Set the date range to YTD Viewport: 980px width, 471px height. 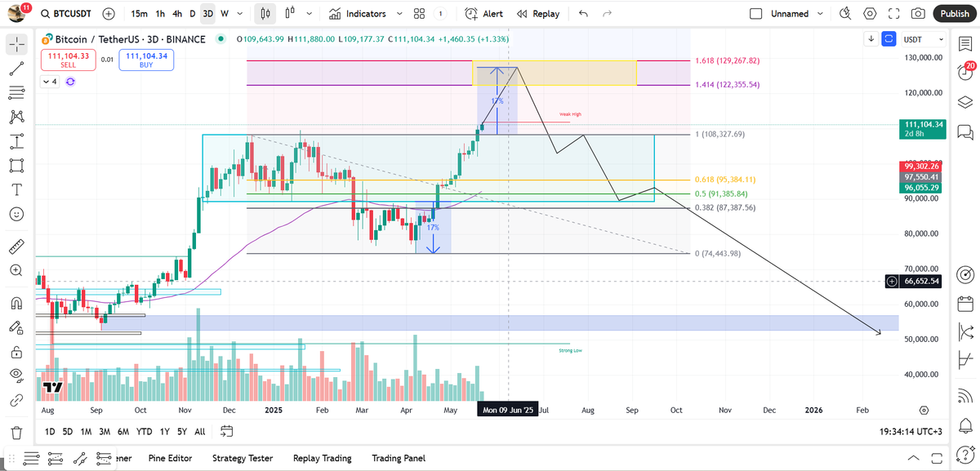(x=145, y=431)
